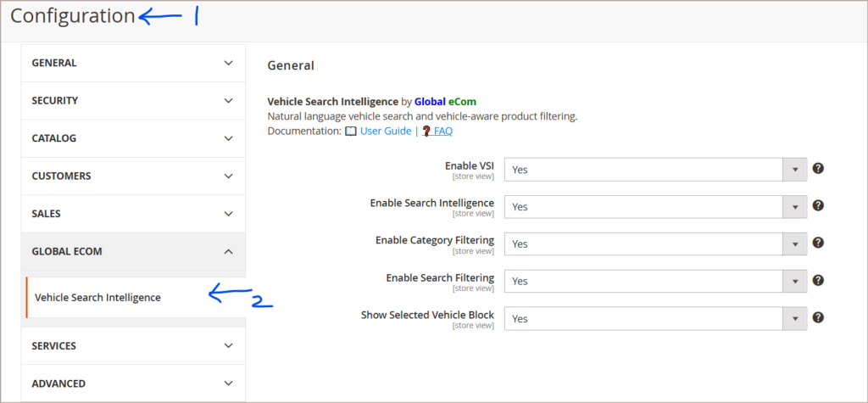Click the Configuration page title
The width and height of the screenshot is (868, 403).
73,16
